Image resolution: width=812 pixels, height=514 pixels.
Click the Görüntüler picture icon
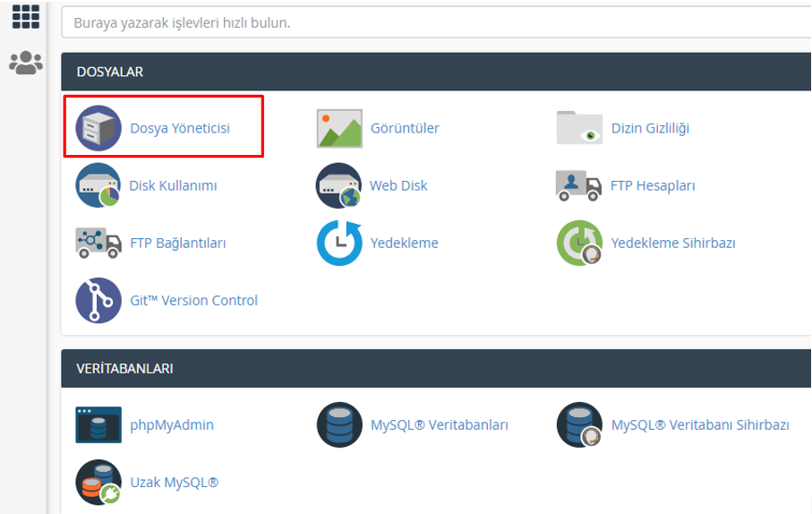339,128
